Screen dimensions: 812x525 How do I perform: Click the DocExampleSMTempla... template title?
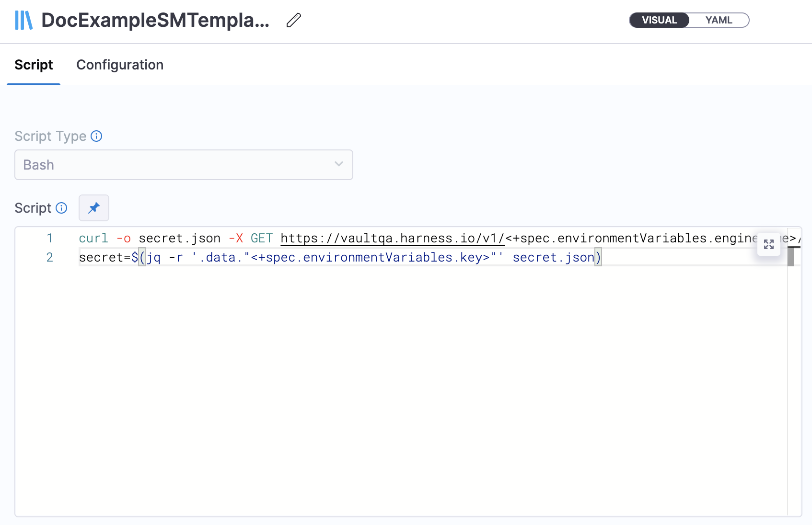(x=155, y=21)
